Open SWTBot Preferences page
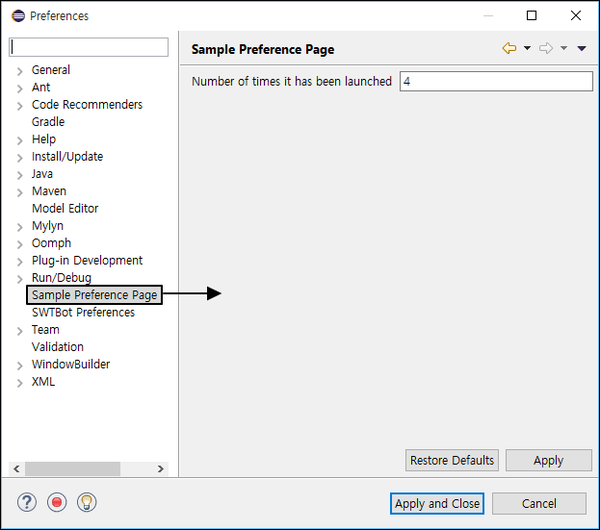The height and width of the screenshot is (530, 600). [x=83, y=312]
